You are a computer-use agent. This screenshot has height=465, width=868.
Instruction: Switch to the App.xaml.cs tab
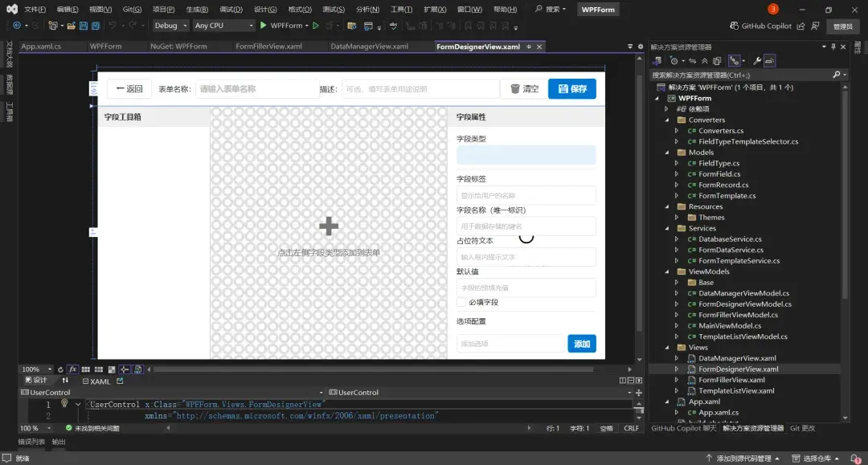41,47
